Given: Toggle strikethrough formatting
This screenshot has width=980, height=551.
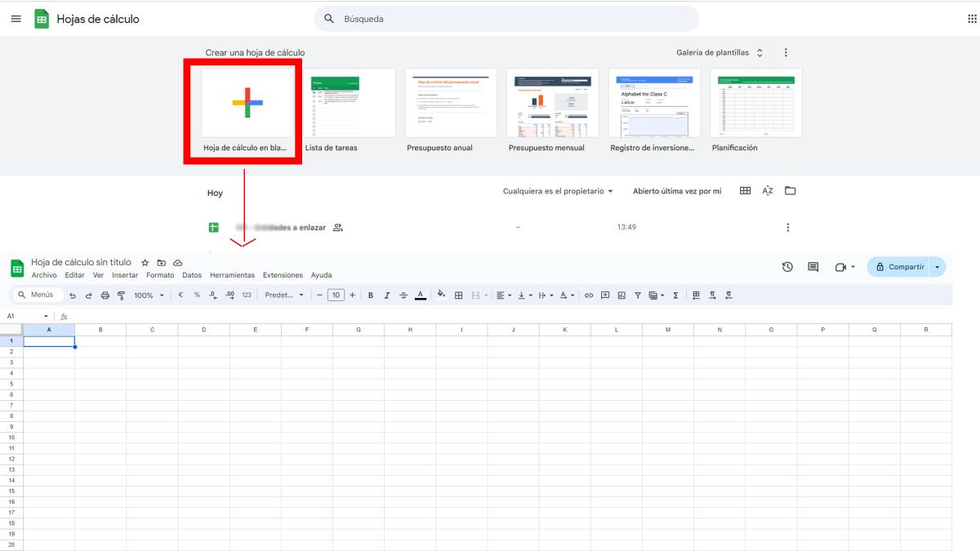Looking at the screenshot, I should click(x=403, y=295).
